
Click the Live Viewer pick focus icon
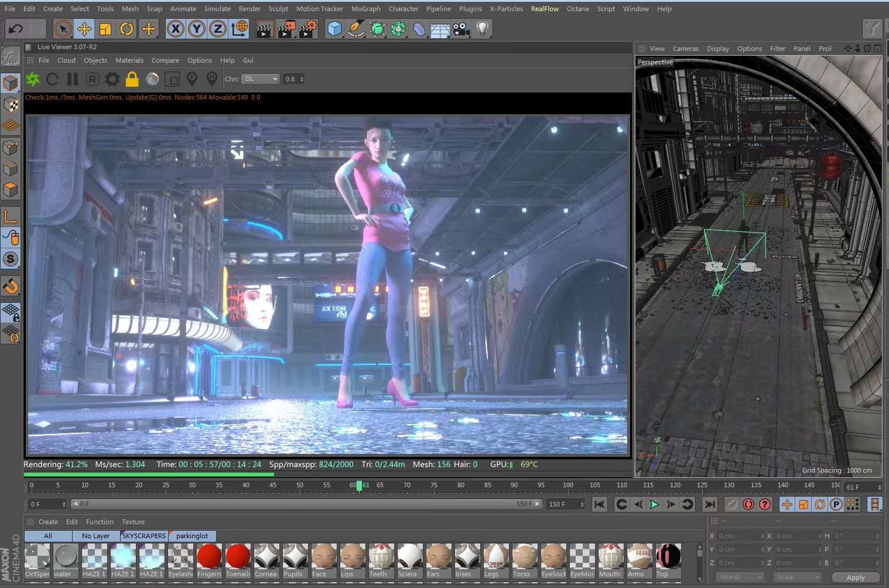192,78
